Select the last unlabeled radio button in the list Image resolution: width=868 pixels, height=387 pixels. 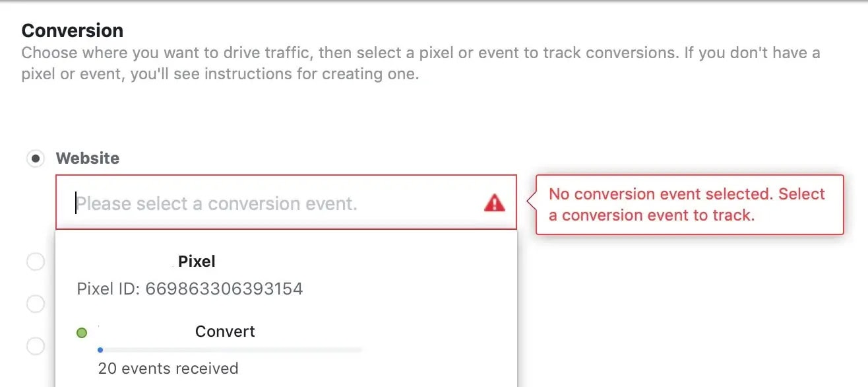coord(35,345)
